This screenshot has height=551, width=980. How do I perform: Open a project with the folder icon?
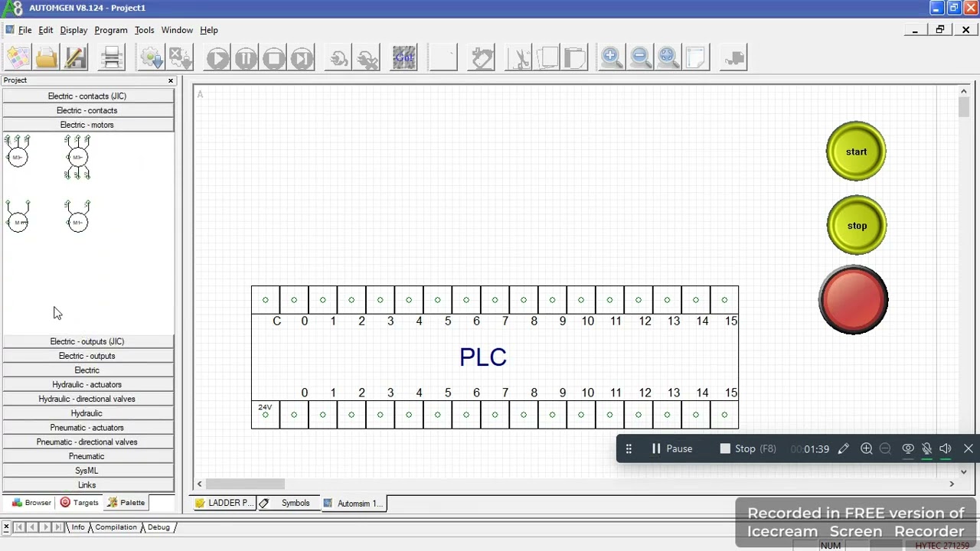pos(46,58)
